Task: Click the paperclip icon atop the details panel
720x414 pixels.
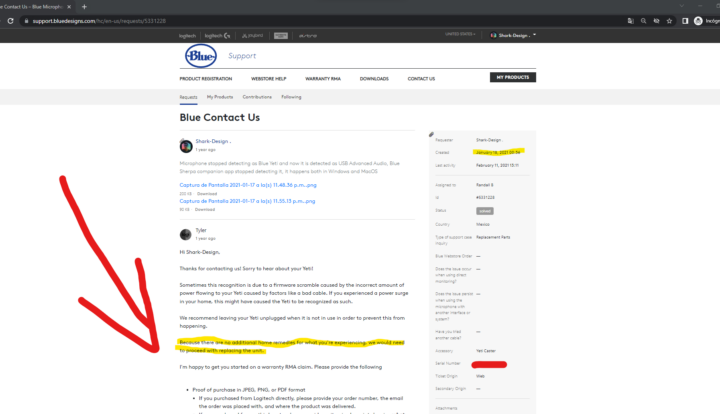Action: tap(431, 134)
